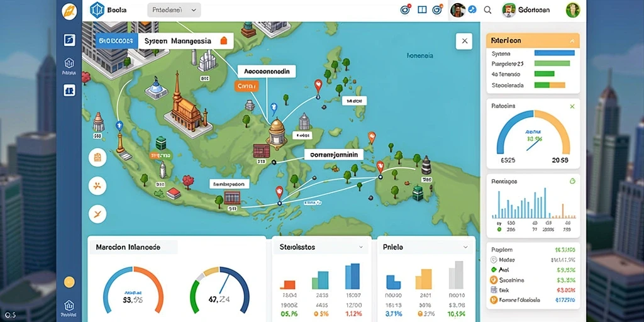Screen dimensions: 644x322
Task: Click the 4a Tenenado row label
Action: click(506, 74)
